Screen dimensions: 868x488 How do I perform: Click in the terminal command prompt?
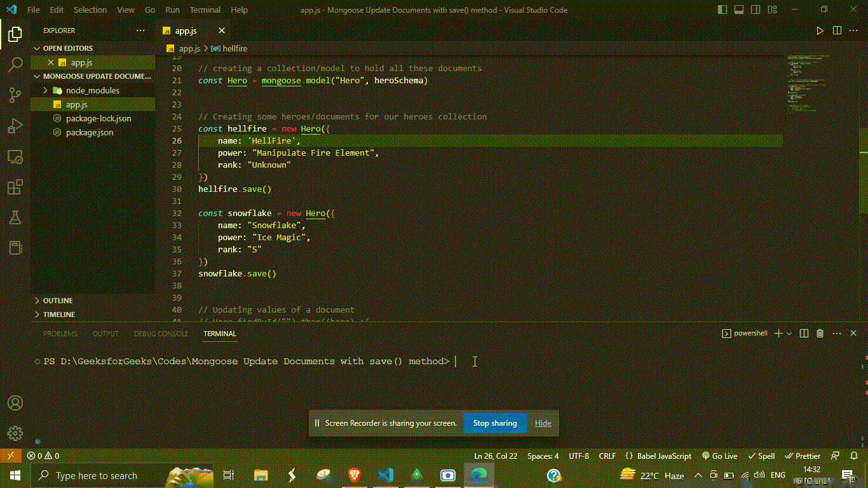point(456,361)
